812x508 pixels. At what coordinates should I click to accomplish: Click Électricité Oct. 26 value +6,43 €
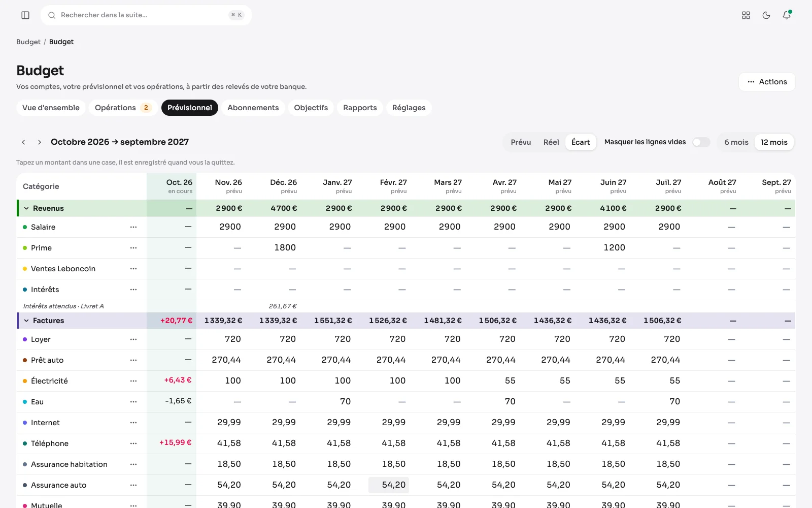tap(178, 380)
